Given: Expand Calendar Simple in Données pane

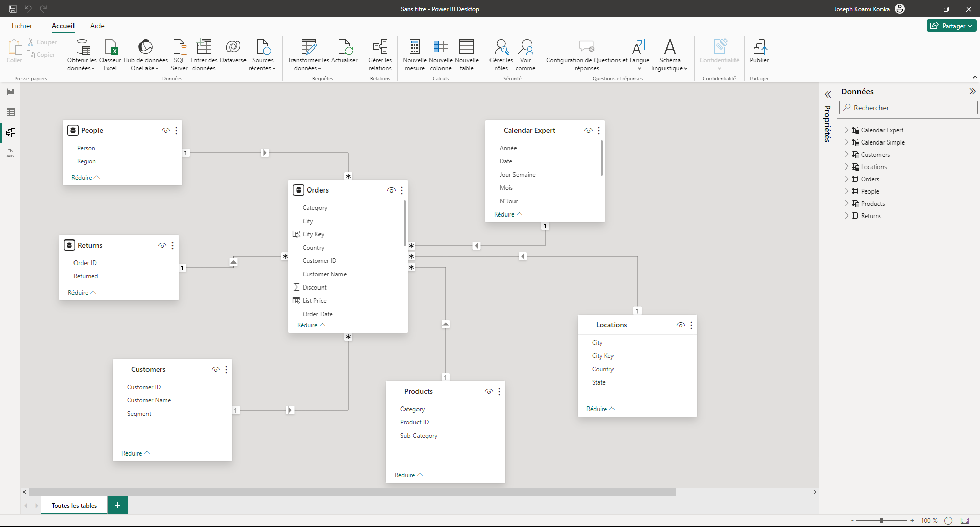Looking at the screenshot, I should tap(847, 142).
